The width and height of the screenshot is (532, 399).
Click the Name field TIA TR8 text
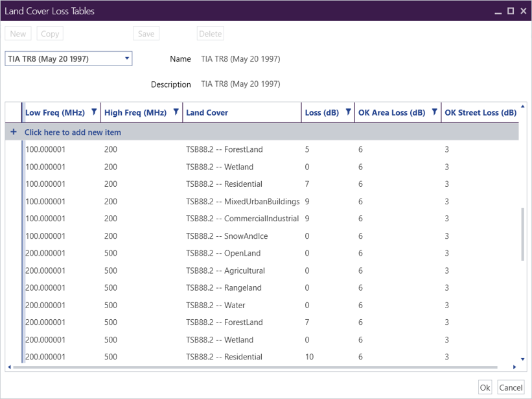(240, 59)
